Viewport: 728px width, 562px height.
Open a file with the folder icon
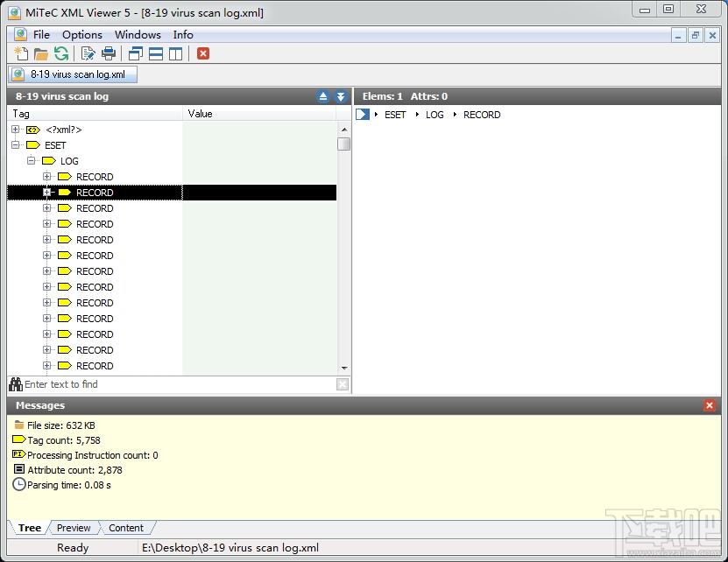click(41, 53)
